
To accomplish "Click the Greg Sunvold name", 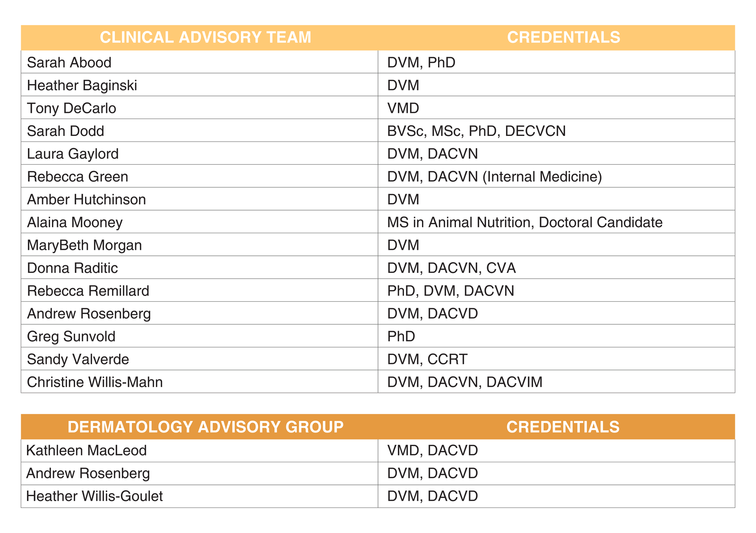I will 71,337.
